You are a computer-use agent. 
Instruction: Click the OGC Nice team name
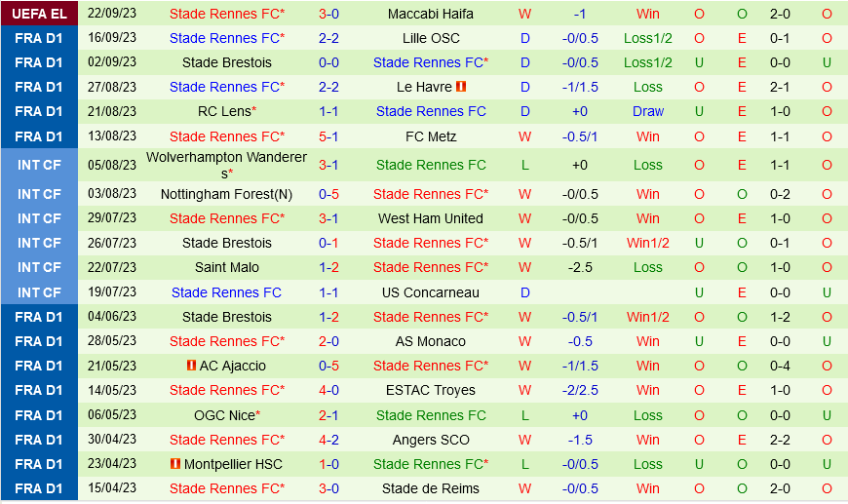223,415
